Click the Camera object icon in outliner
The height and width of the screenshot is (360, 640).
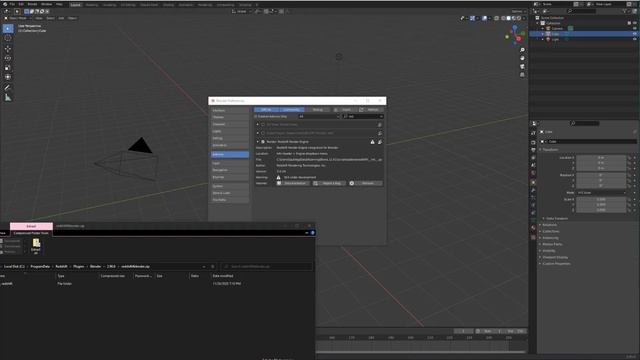click(x=548, y=28)
